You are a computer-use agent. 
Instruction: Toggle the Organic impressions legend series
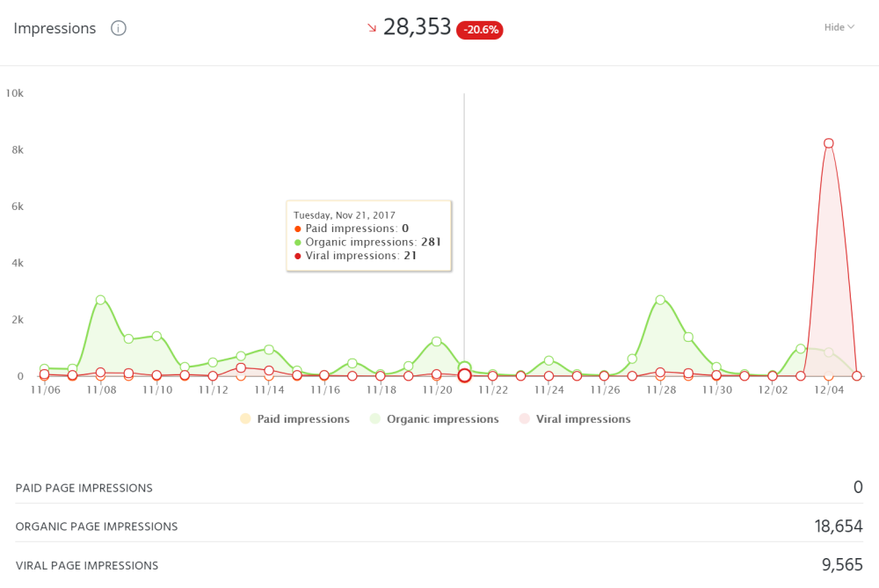434,419
